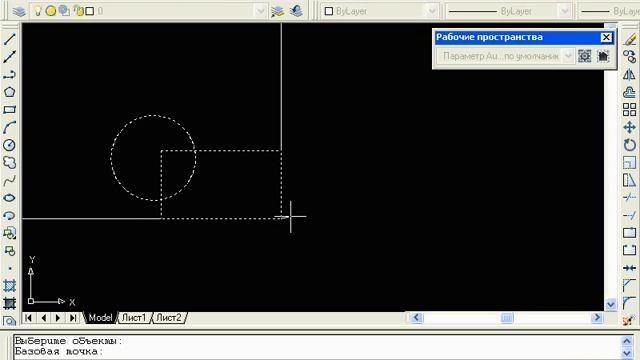This screenshot has height=360, width=640.
Task: Select the Scale tool
Action: [629, 162]
